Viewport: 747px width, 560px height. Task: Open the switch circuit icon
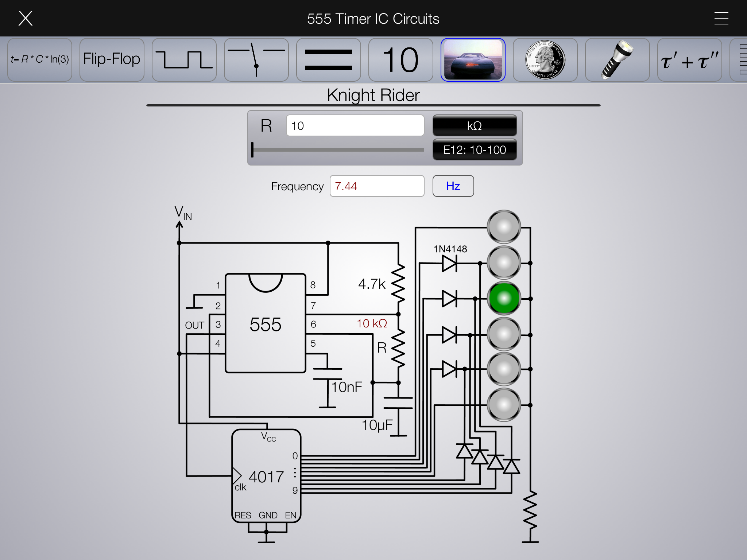(x=256, y=60)
